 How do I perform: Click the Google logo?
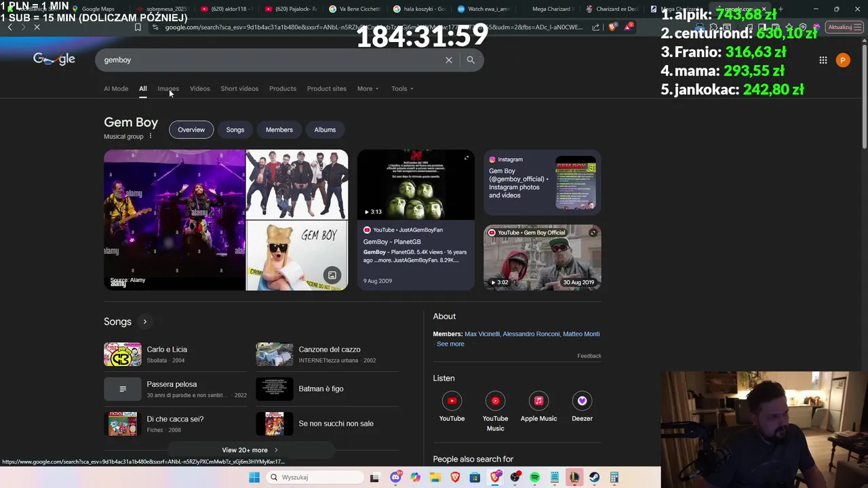[x=54, y=59]
